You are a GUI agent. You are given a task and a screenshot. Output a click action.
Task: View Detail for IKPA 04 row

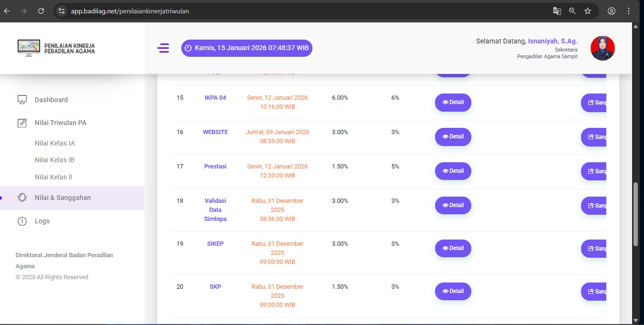(x=453, y=103)
